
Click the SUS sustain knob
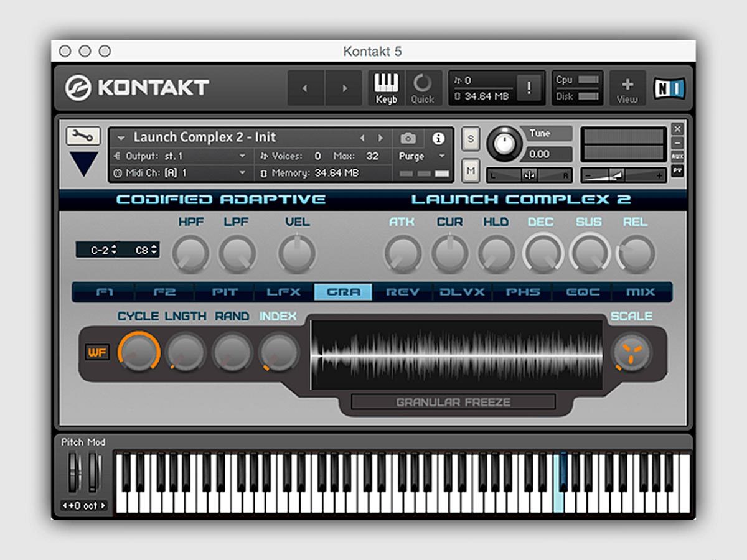coord(590,253)
